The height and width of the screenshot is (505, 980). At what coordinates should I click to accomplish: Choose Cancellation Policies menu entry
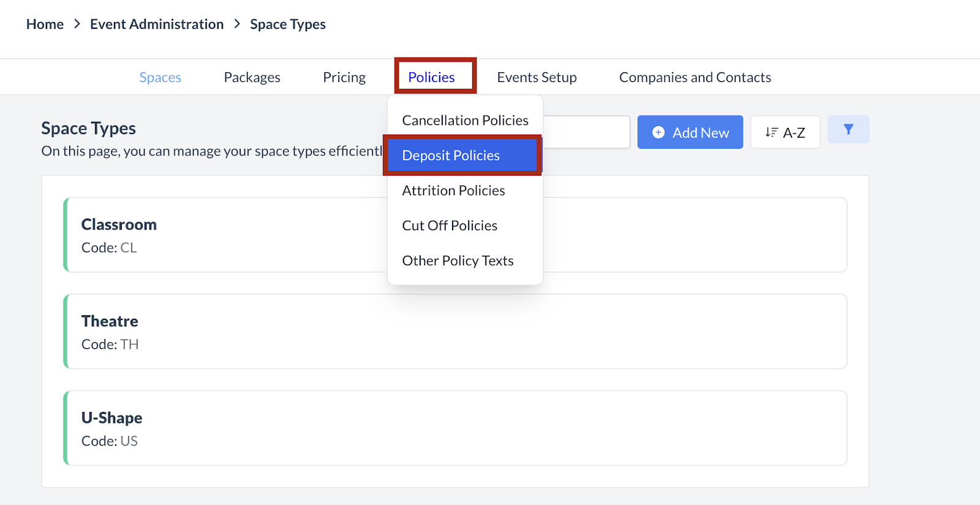tap(465, 121)
